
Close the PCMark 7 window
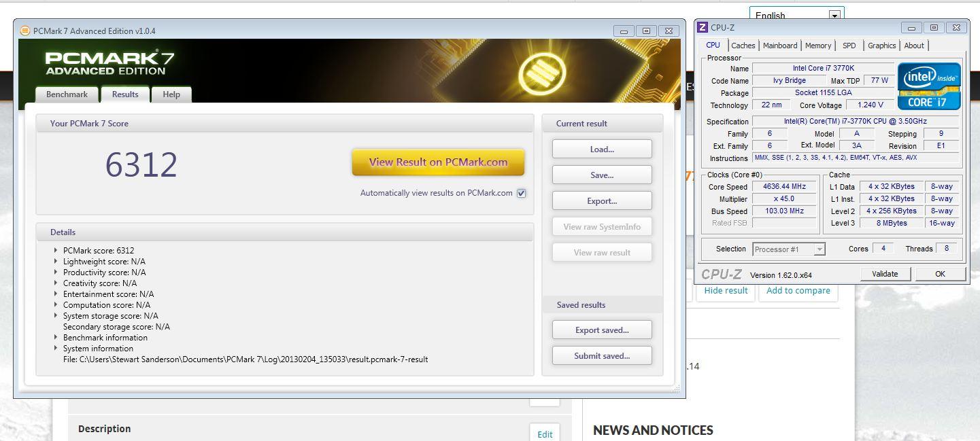click(669, 31)
